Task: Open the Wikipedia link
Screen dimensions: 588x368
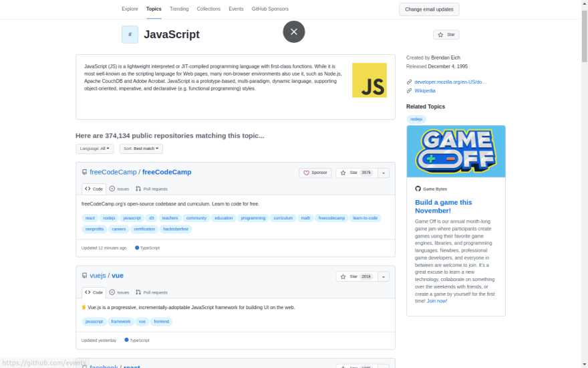Action: pos(425,91)
